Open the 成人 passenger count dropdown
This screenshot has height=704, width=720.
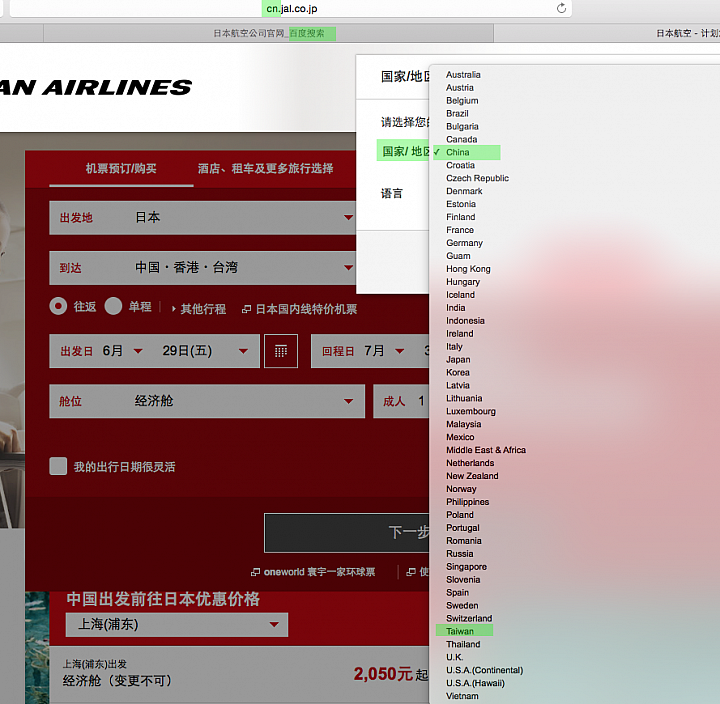(x=401, y=401)
